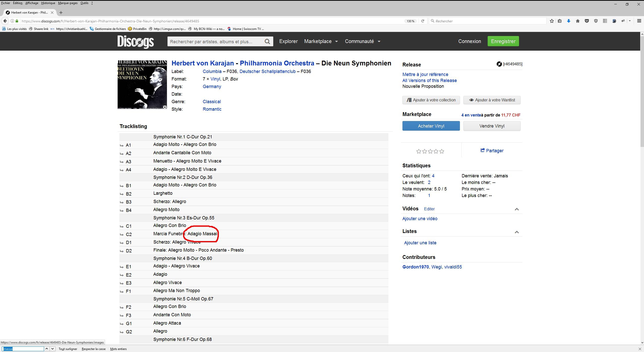This screenshot has width=644, height=352.
Task: Click the bug-shaped extension icon
Action: click(623, 21)
